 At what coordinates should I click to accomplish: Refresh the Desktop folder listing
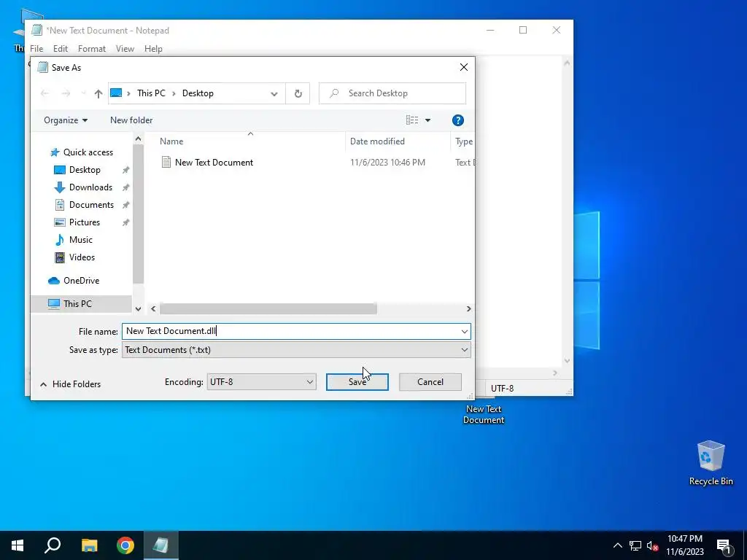click(x=298, y=93)
